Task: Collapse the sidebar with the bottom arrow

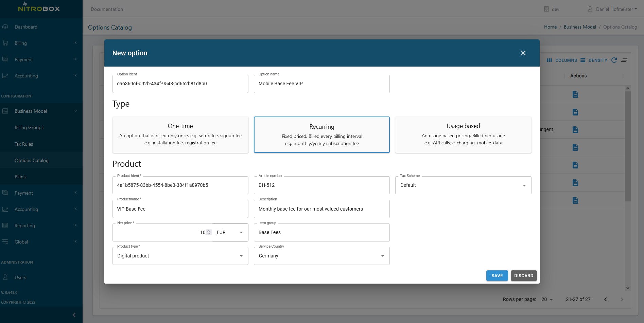Action: (x=74, y=315)
